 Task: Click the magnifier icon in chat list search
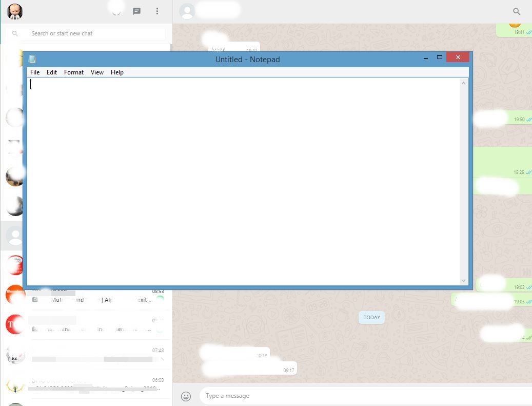click(15, 33)
